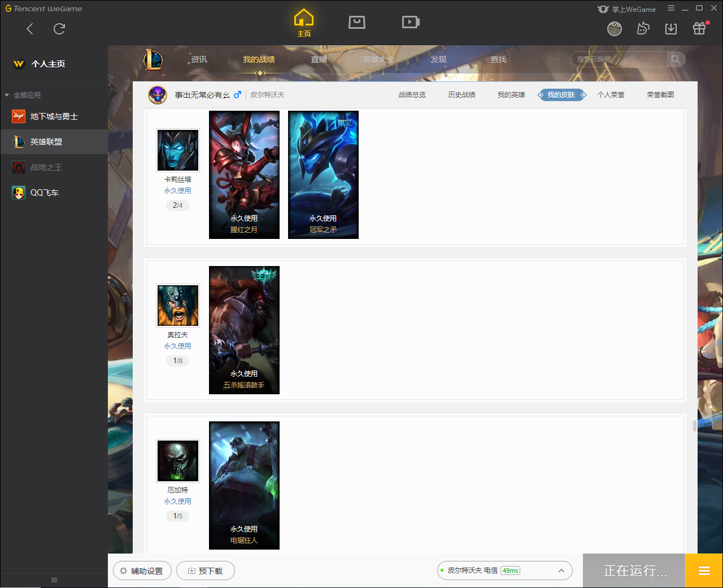Switch to the 英雄大全 tab
The image size is (723, 588).
[378, 59]
